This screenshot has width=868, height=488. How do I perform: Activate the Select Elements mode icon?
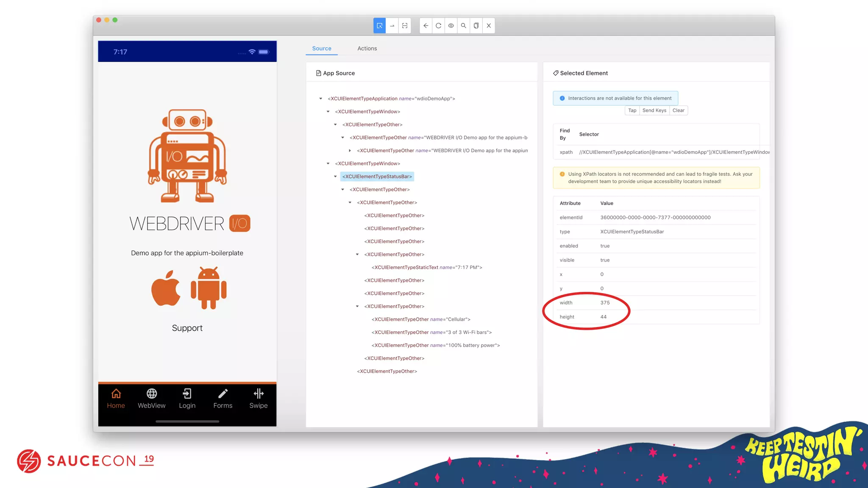(x=379, y=25)
